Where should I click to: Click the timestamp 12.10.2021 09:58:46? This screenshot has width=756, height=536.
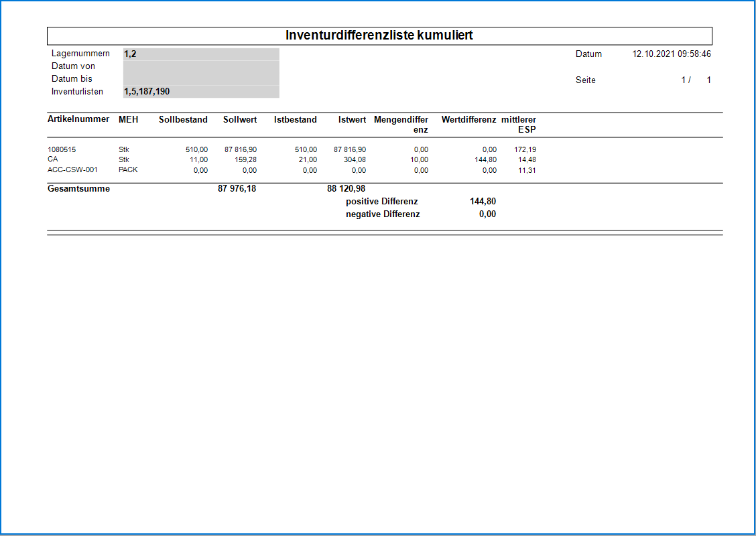pos(672,54)
